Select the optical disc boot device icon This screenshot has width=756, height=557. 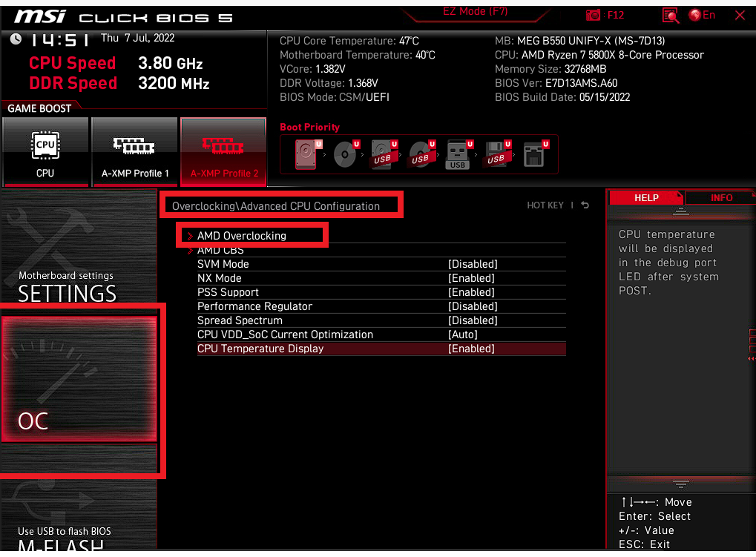pos(346,154)
